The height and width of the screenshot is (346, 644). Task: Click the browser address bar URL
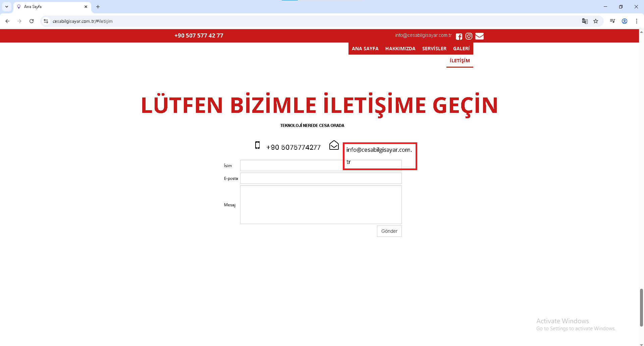[83, 21]
